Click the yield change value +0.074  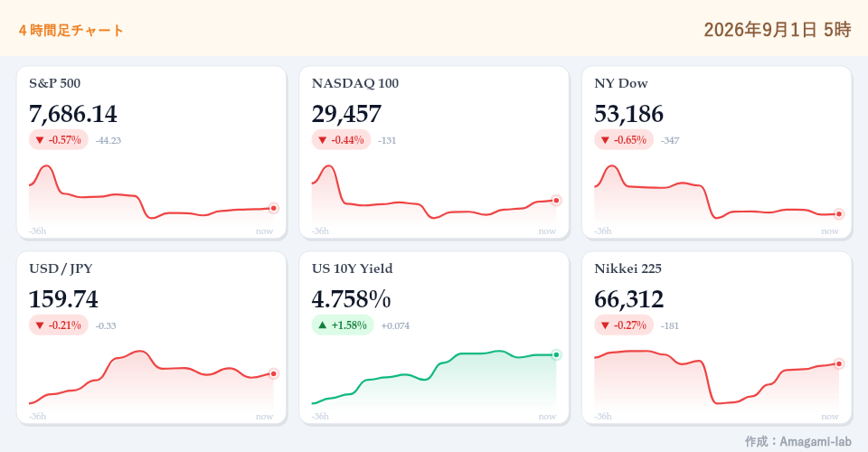395,325
